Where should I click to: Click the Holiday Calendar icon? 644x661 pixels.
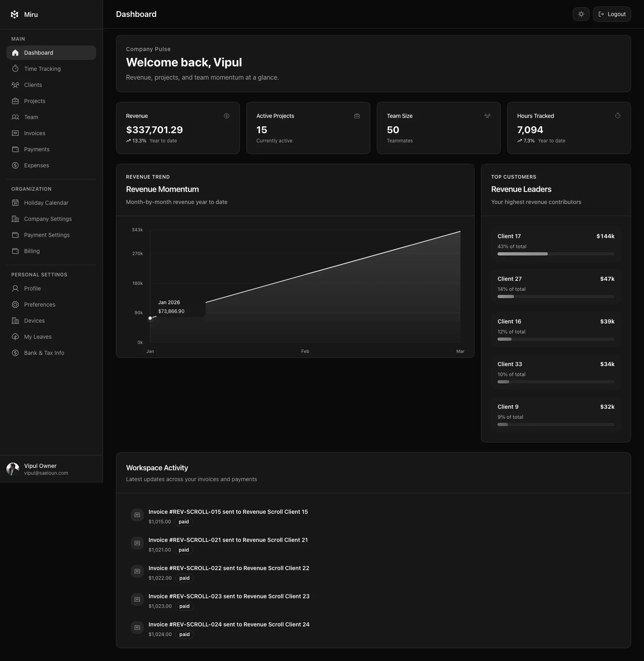coord(15,202)
